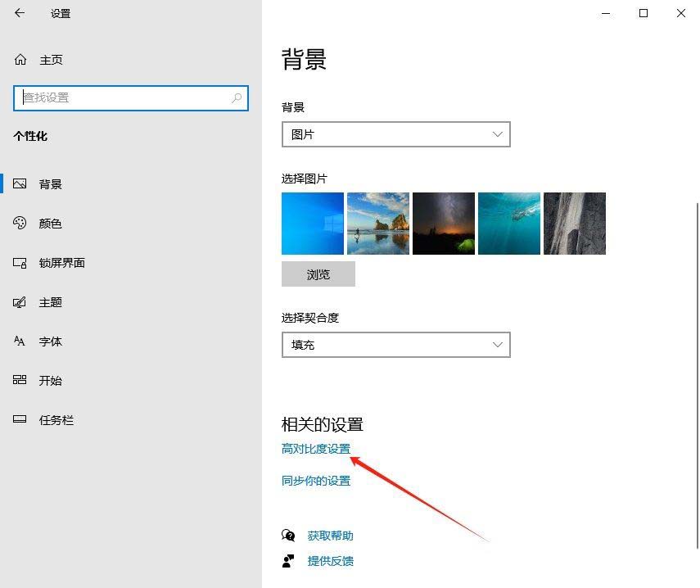Open 同步你的设置 link
Screen dimensions: 700x588
(x=316, y=481)
